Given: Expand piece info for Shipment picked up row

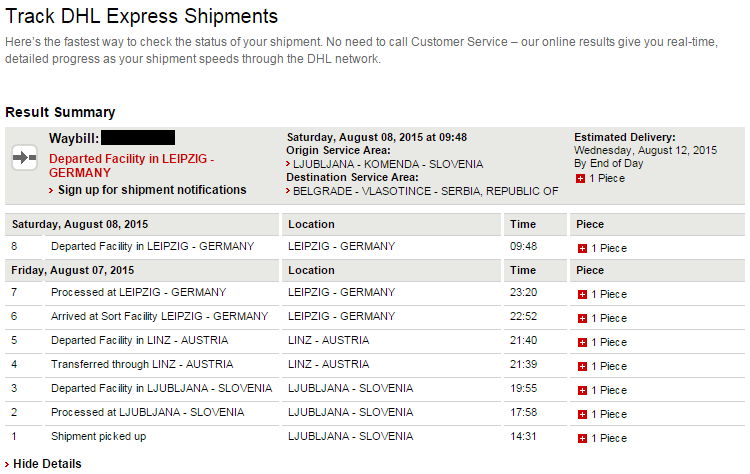Looking at the screenshot, I should pos(582,438).
